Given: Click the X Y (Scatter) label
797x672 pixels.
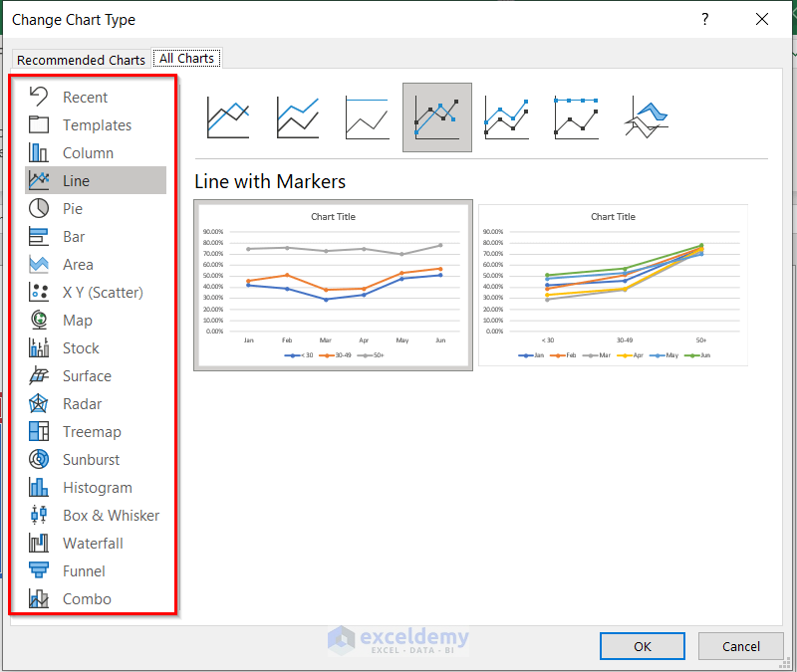Looking at the screenshot, I should point(104,293).
